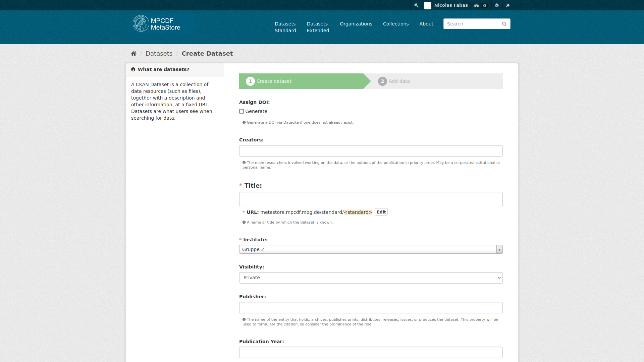Click the user profile icon for Nicolas Fabas

point(427,5)
